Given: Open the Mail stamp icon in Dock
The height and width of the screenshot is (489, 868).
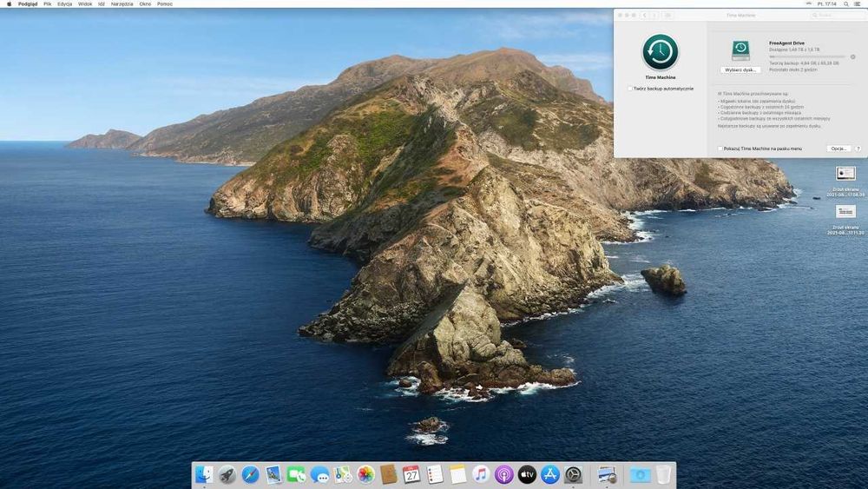Looking at the screenshot, I should [273, 474].
